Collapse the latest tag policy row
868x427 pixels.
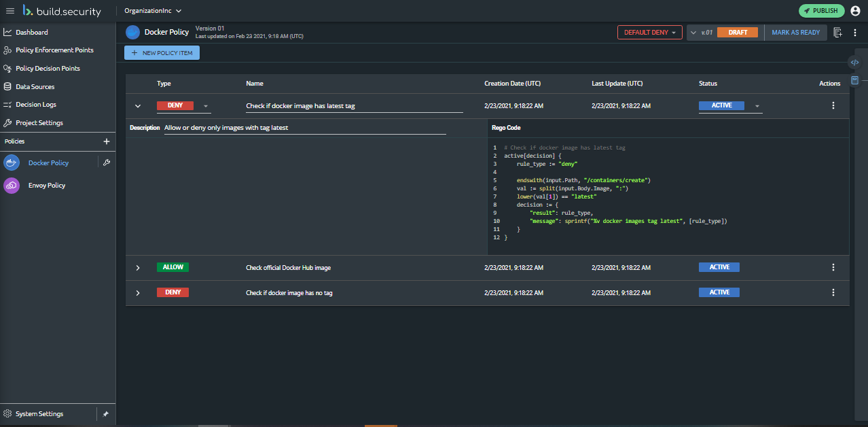[x=138, y=106]
